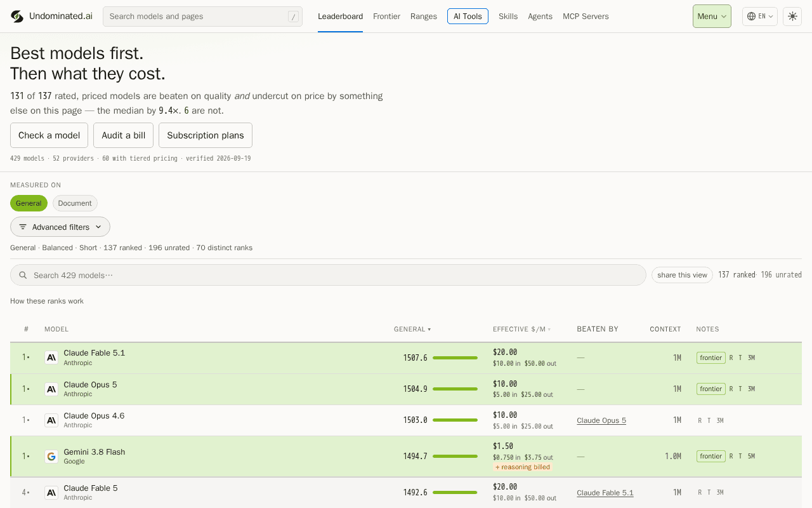Click the NOTES column header

pyautogui.click(x=707, y=329)
